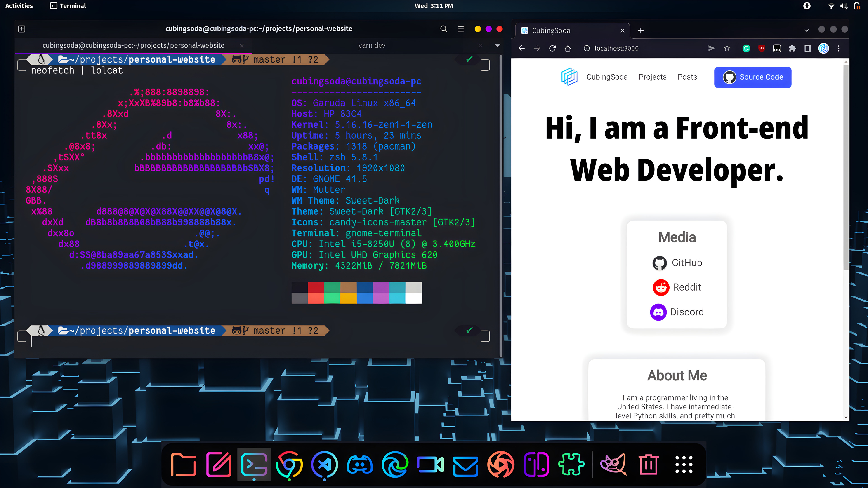Close the yarn dev terminal tab
Viewport: 868px width, 488px height.
point(481,45)
